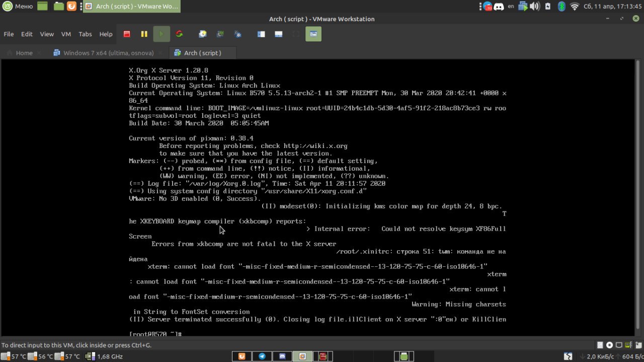Open the Mint Меню start button
Viewport: 644px width, 362px height.
click(x=18, y=6)
